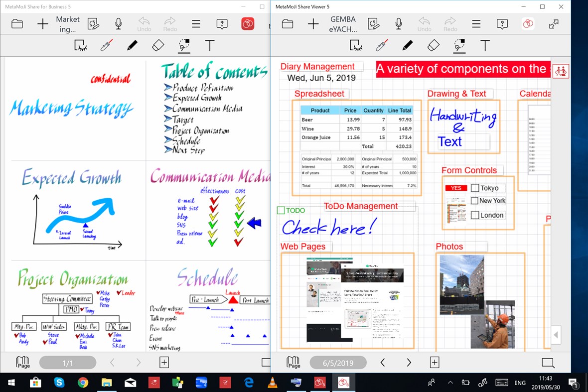Select the Eraser tool
This screenshot has height=392, width=588.
click(x=433, y=45)
